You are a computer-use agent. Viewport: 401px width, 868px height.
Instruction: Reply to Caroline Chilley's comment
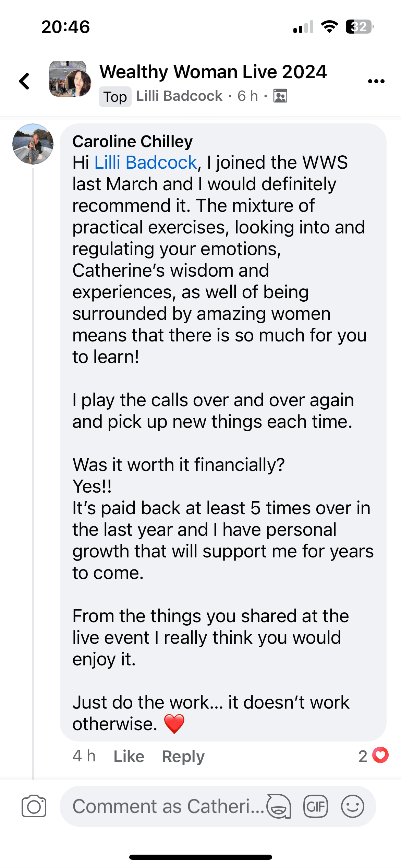(183, 756)
